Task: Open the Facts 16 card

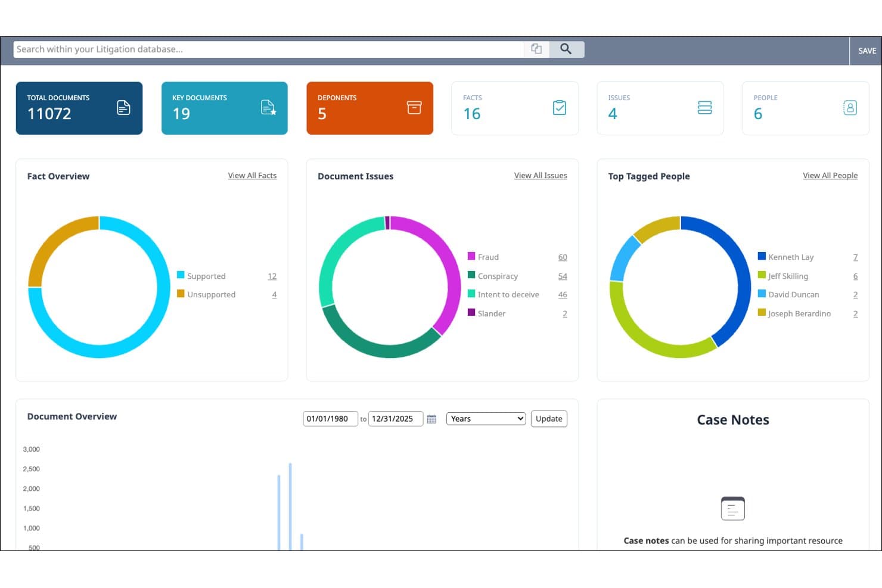Action: (515, 108)
